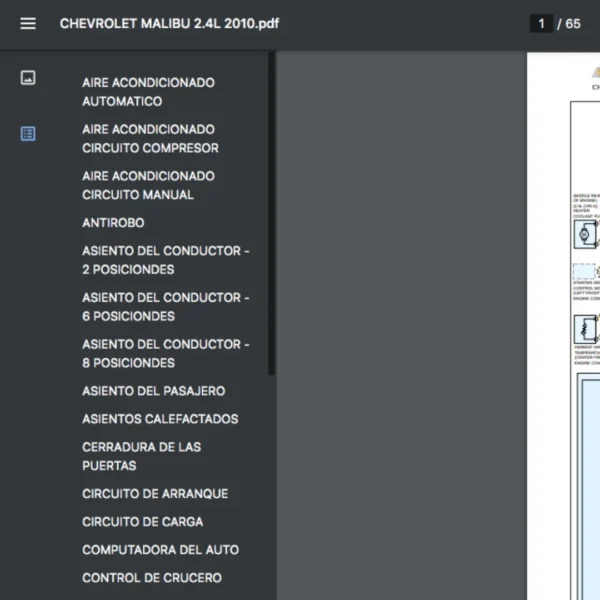
Task: Open AIRE ACONDICIONADO AUTOMATICO bookmark
Action: click(148, 92)
